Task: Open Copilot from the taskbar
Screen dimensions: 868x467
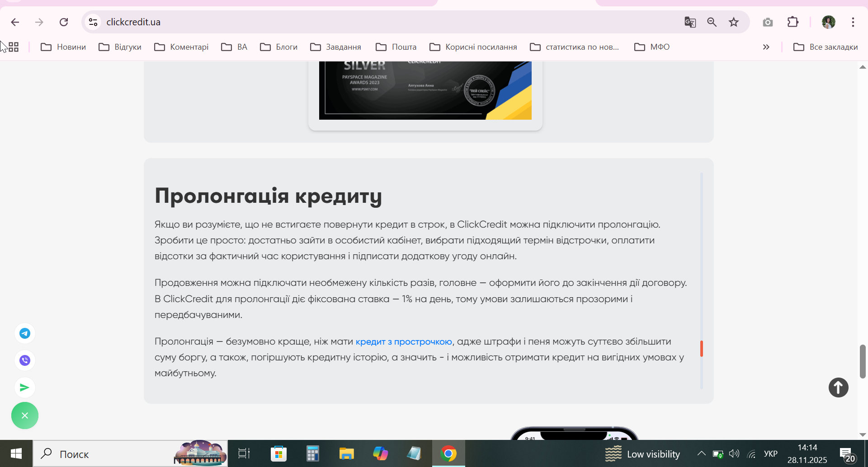Action: (380, 453)
